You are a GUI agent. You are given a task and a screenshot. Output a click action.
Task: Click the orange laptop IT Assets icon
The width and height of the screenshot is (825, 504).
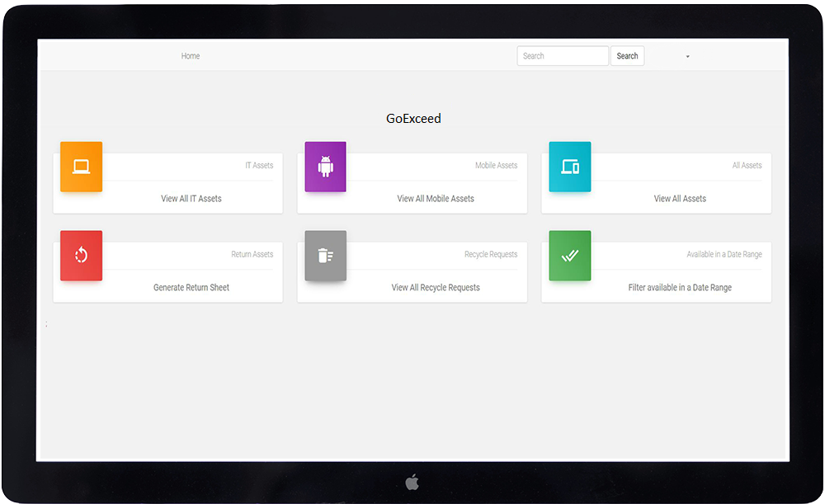(x=81, y=167)
